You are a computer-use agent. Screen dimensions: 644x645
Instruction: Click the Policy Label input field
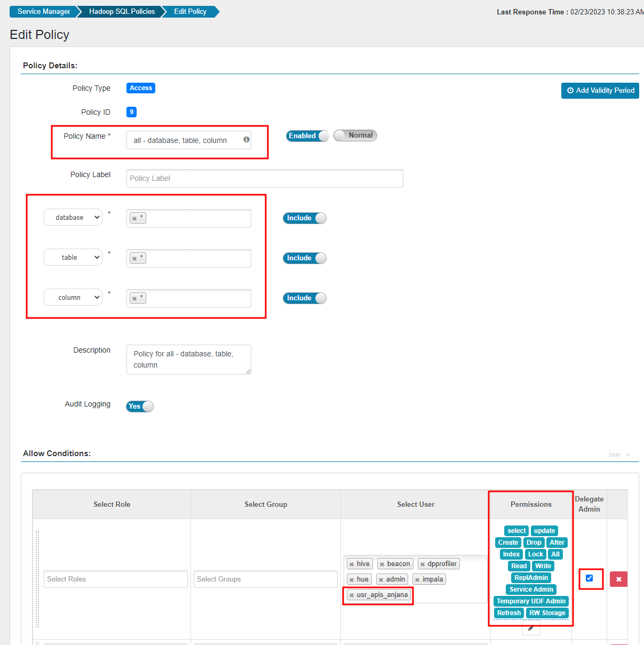coord(265,179)
